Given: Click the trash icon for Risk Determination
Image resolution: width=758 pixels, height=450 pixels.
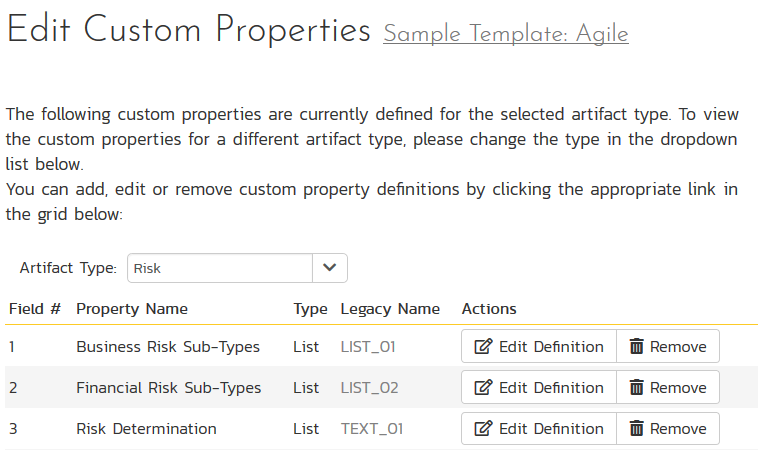Looking at the screenshot, I should (636, 429).
